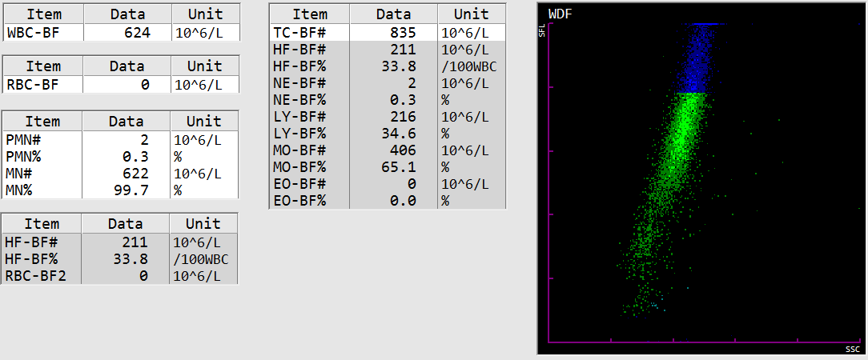Click the Unit header of the PMN# table

coord(204,121)
